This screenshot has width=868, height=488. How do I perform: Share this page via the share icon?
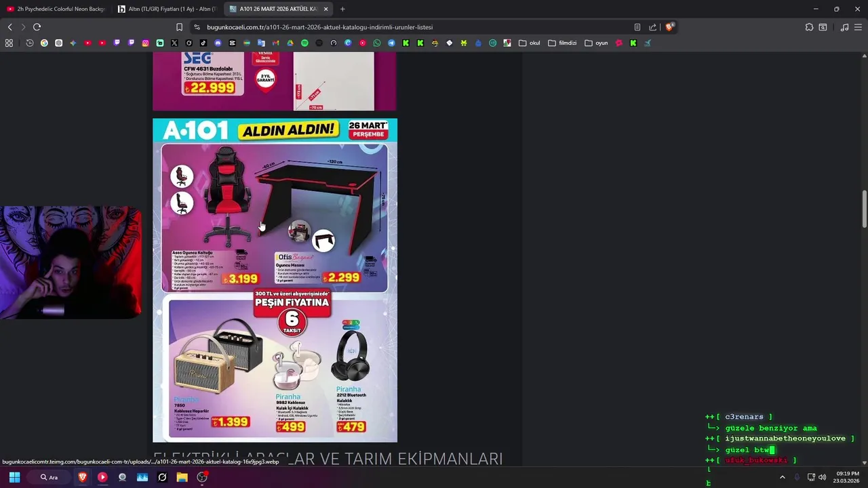click(652, 27)
